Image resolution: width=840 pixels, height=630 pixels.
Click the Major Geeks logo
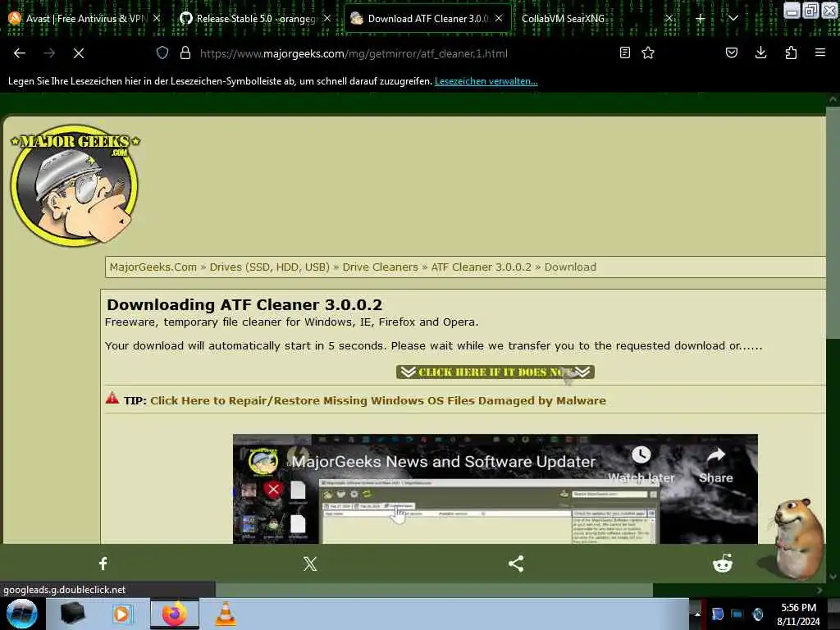[75, 185]
